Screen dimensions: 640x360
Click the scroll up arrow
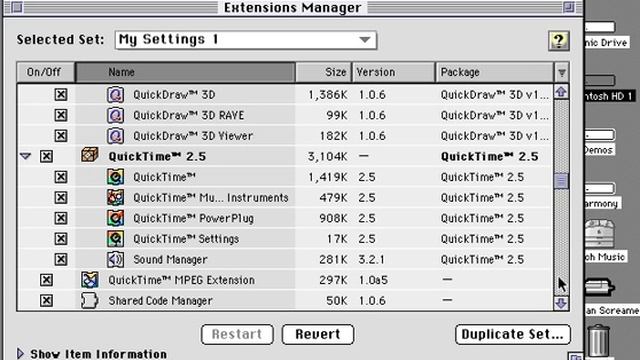[561, 92]
